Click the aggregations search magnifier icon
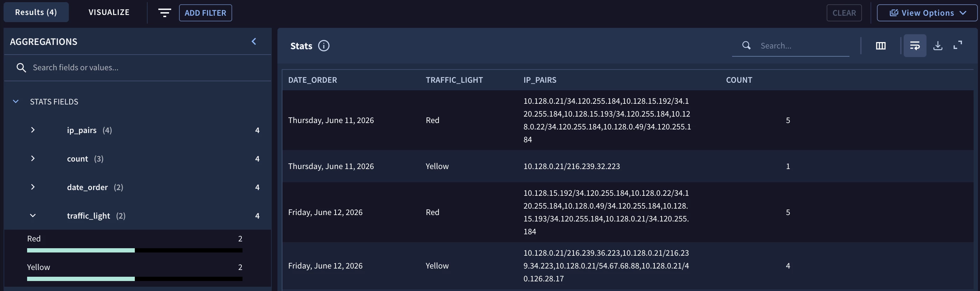The image size is (980, 291). (21, 68)
